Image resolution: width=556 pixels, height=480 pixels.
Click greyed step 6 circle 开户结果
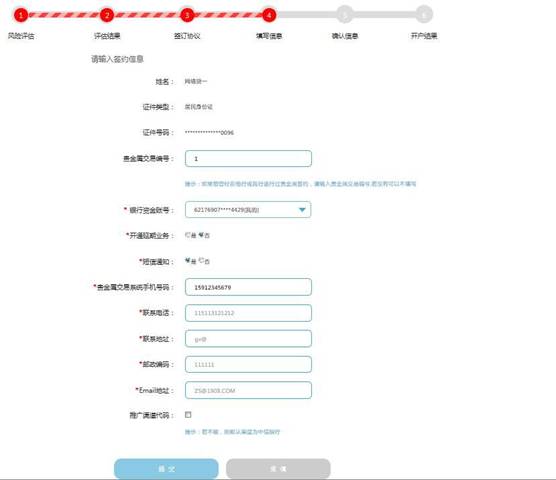[424, 15]
